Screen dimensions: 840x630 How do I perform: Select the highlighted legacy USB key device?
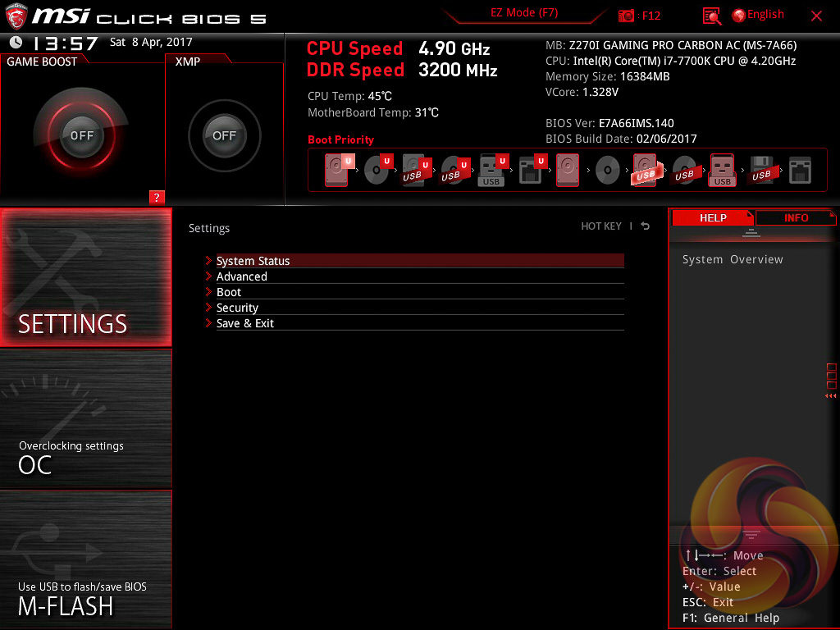point(723,170)
